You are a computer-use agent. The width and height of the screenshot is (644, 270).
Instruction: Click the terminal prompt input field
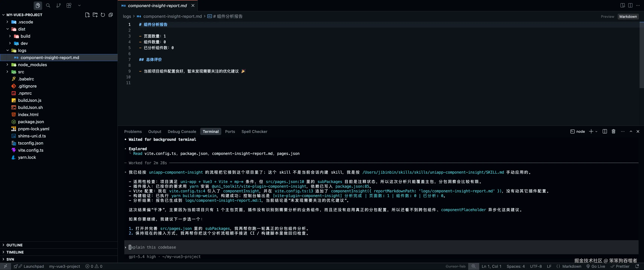tap(300, 247)
